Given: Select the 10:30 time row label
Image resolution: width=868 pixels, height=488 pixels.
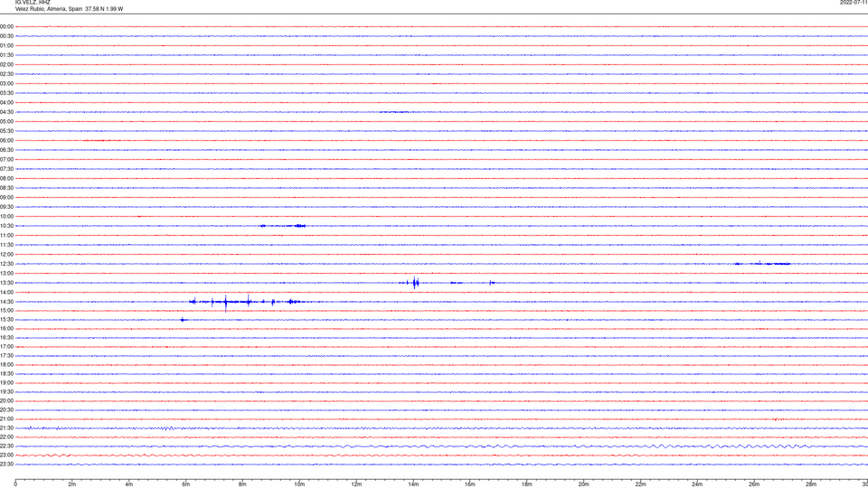Looking at the screenshot, I should pos(6,226).
